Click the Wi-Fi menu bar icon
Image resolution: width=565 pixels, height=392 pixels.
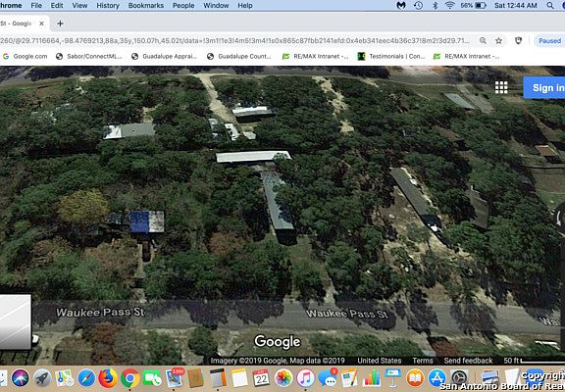[x=449, y=6]
